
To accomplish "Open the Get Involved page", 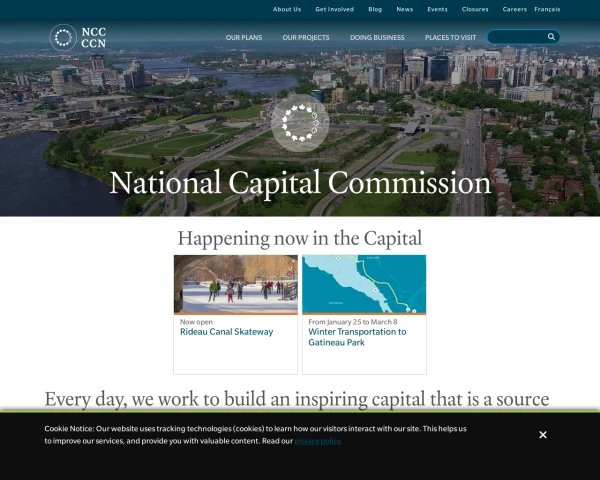I will (x=334, y=9).
